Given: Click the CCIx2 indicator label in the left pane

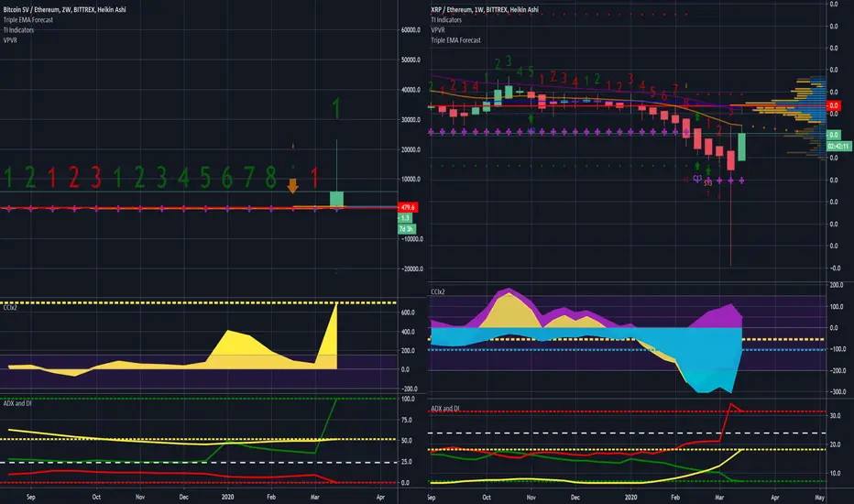Looking at the screenshot, I should (10, 308).
